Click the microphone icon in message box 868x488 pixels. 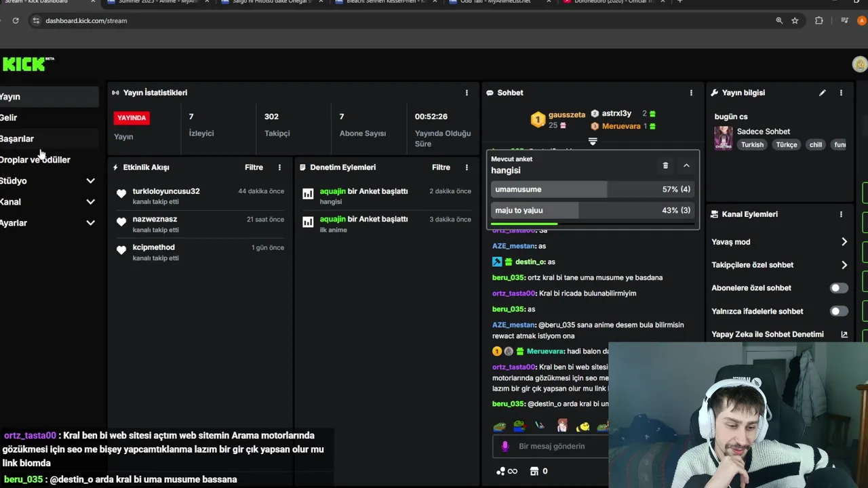coord(505,446)
